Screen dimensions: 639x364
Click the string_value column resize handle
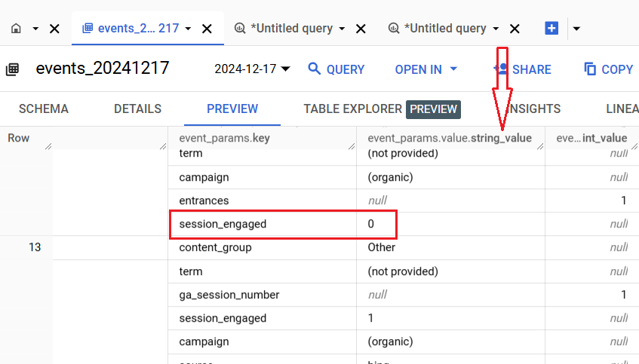click(540, 146)
